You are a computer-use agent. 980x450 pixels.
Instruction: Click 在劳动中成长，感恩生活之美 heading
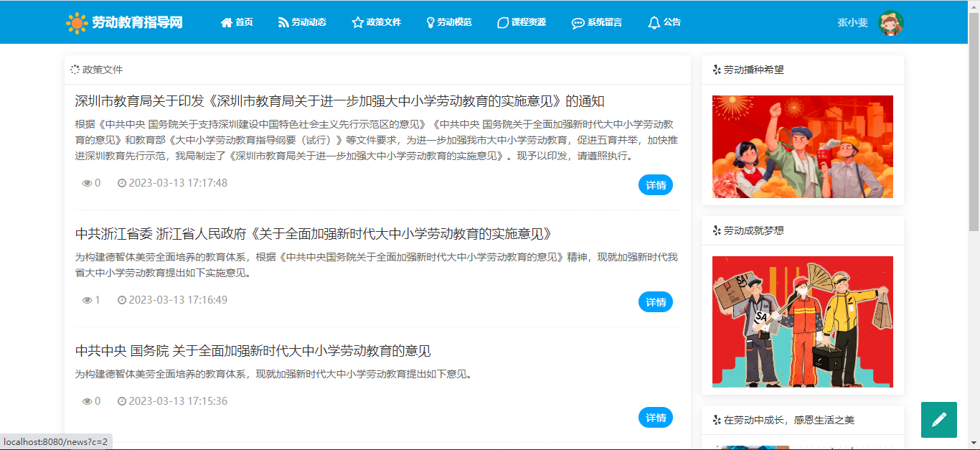tap(788, 420)
